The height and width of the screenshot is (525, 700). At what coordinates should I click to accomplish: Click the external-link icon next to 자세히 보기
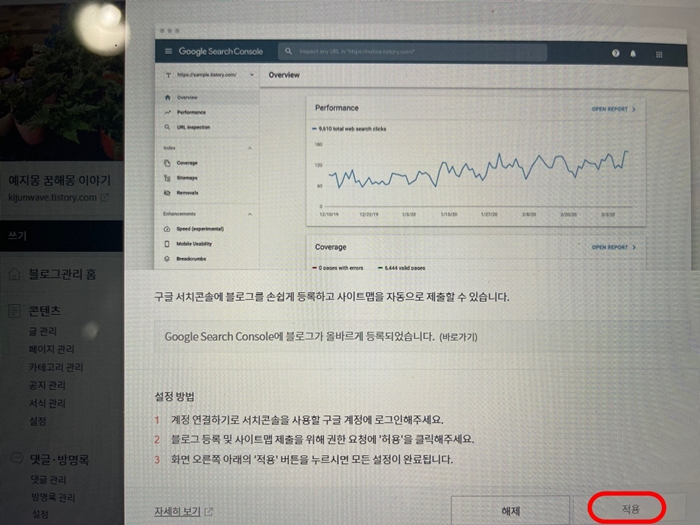[x=208, y=511]
